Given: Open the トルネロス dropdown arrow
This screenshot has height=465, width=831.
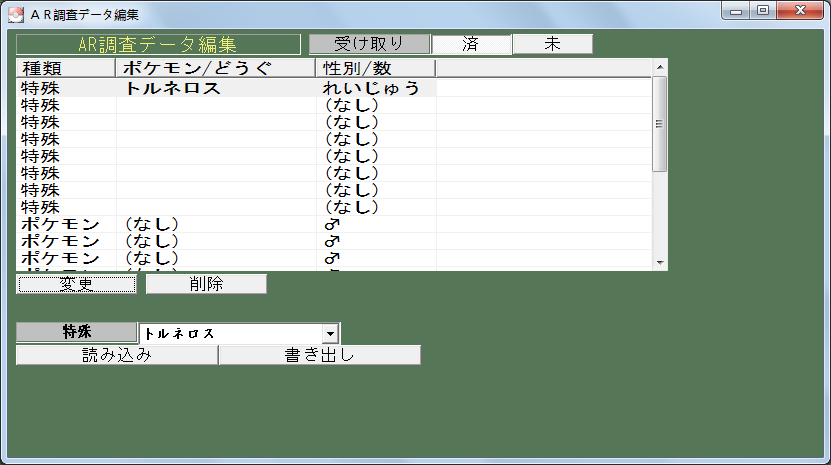Looking at the screenshot, I should [330, 334].
